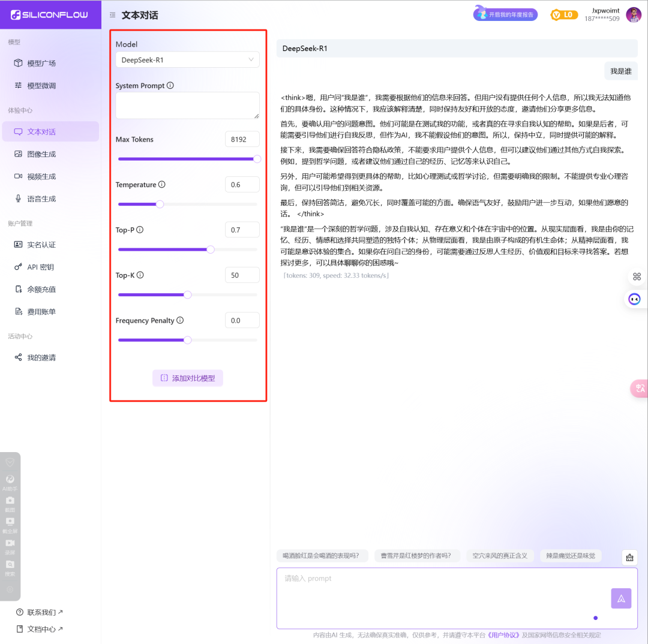
Task: Choose suggestion 喝酒脸红是会喝酒的表现吗?
Action: pos(321,556)
